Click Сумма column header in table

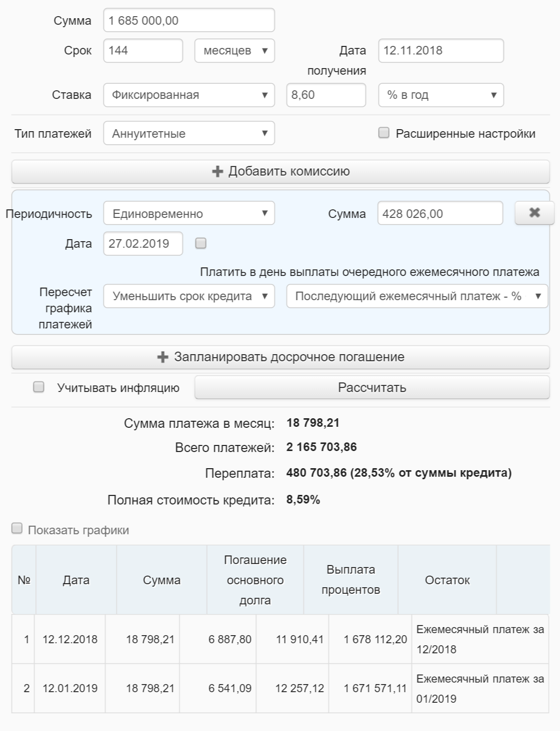click(x=162, y=580)
